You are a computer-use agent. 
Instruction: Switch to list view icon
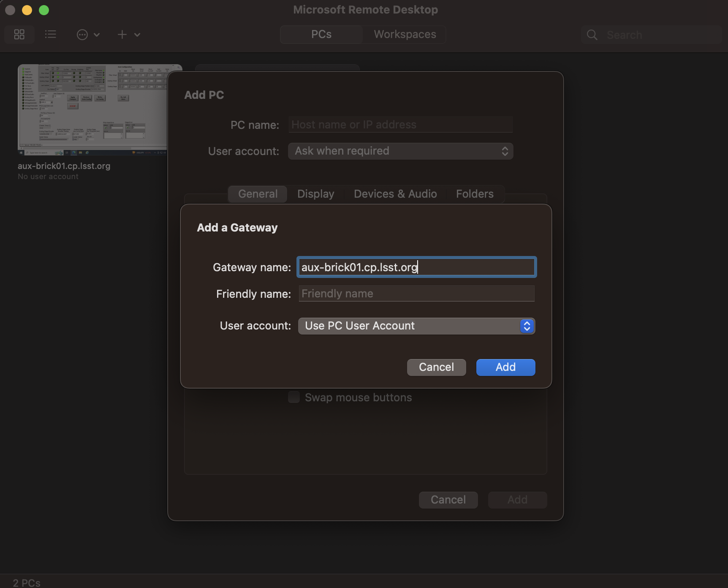51,35
